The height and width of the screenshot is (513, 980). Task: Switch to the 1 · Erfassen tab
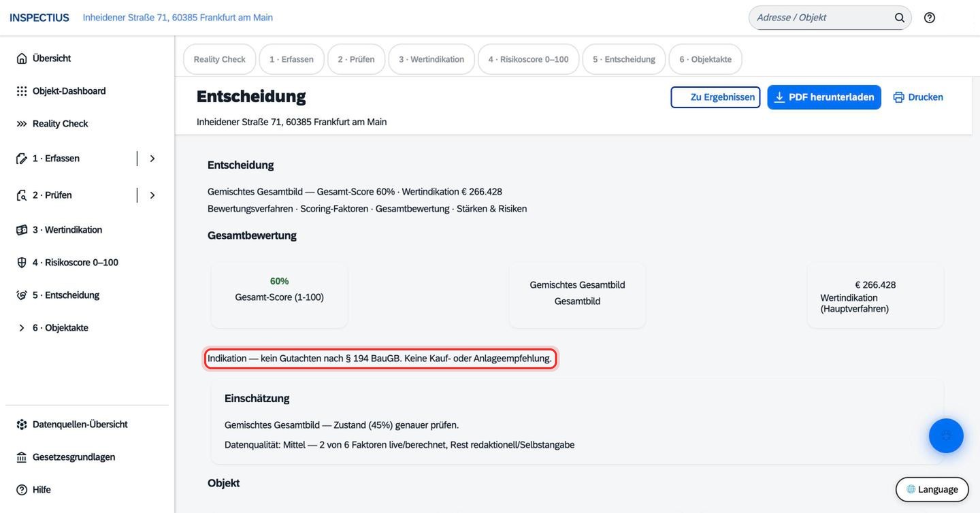[291, 59]
